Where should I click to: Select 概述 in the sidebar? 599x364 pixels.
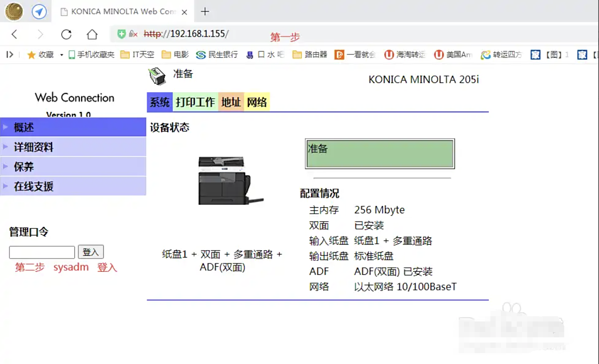pyautogui.click(x=73, y=127)
